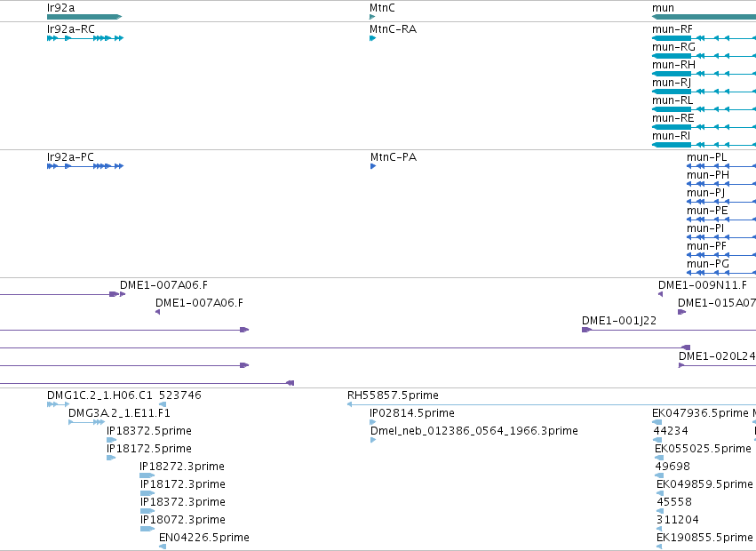Select EST label EN04226.5prime
The image size is (756, 551).
[x=204, y=539]
